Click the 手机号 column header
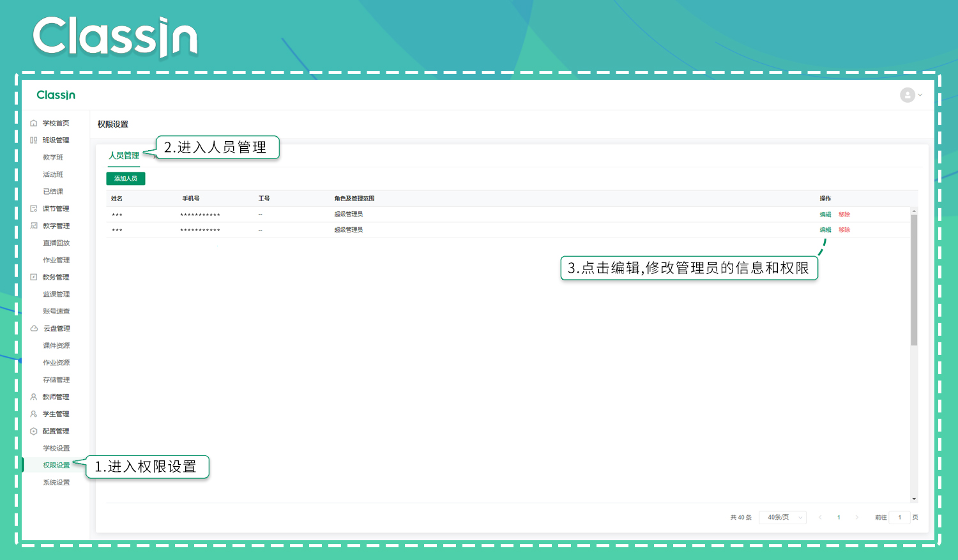 pos(191,199)
